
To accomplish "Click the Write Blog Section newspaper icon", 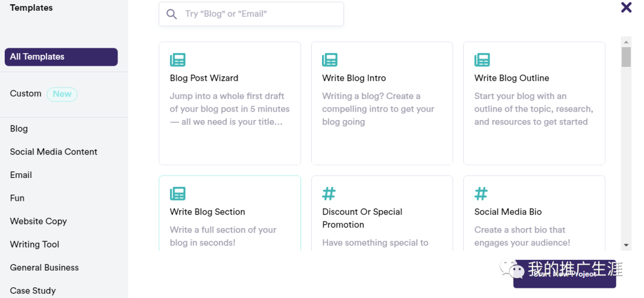I will coord(178,193).
